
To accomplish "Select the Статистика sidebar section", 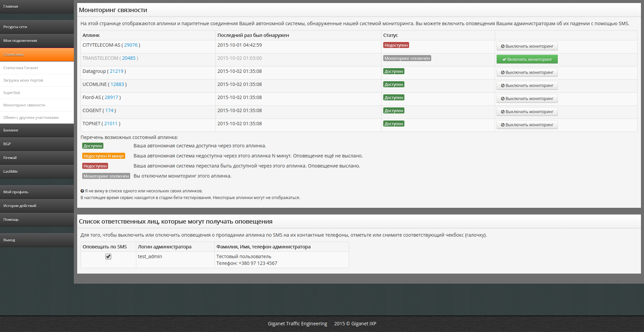I will 37,54.
